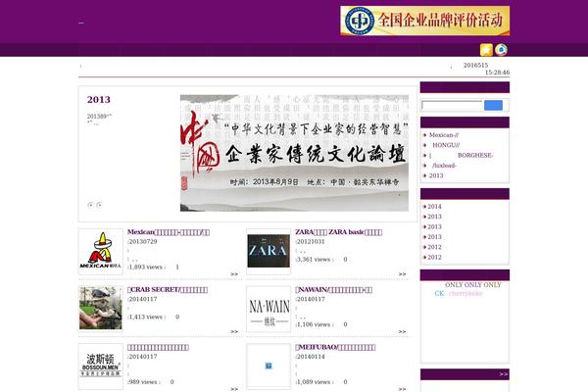Open the HONGU// sidebar link
Image resolution: width=588 pixels, height=392 pixels.
coord(446,145)
